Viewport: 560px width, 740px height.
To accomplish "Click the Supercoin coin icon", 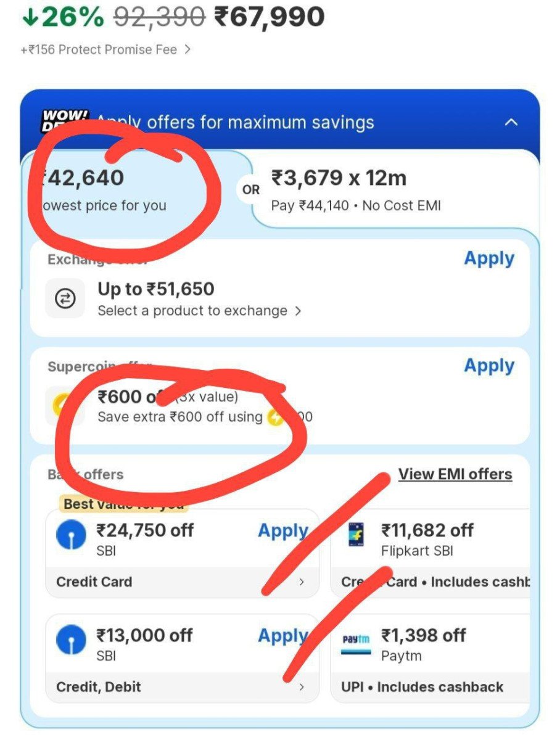I will point(64,405).
